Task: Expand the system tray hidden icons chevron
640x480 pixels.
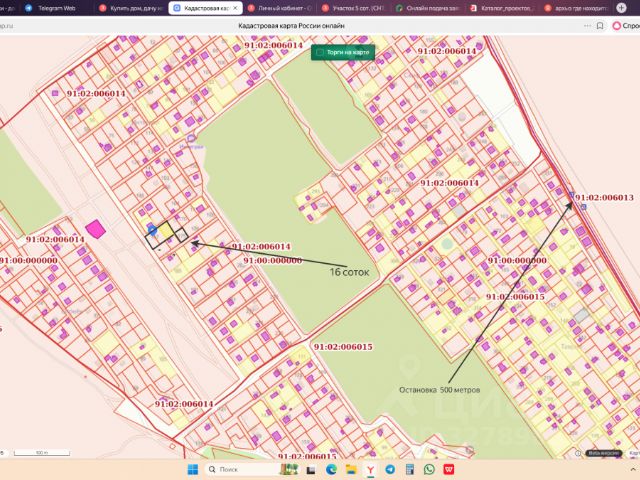Action: coord(633,469)
